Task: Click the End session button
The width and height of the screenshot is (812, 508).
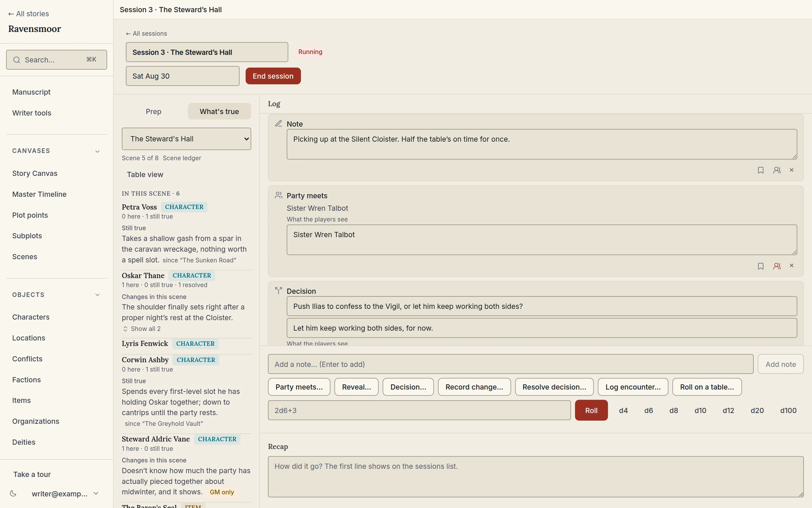Action: 273,76
